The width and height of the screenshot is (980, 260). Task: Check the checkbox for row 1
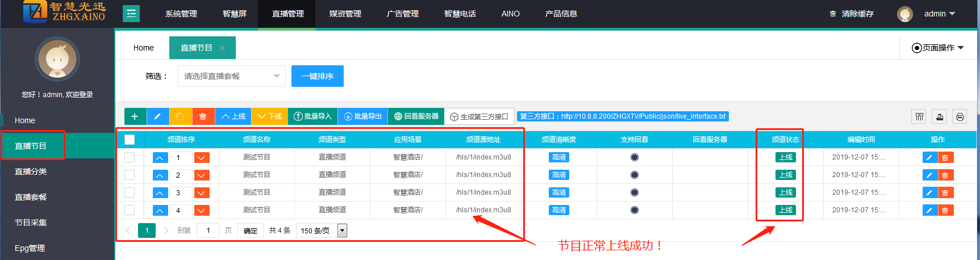[x=130, y=157]
